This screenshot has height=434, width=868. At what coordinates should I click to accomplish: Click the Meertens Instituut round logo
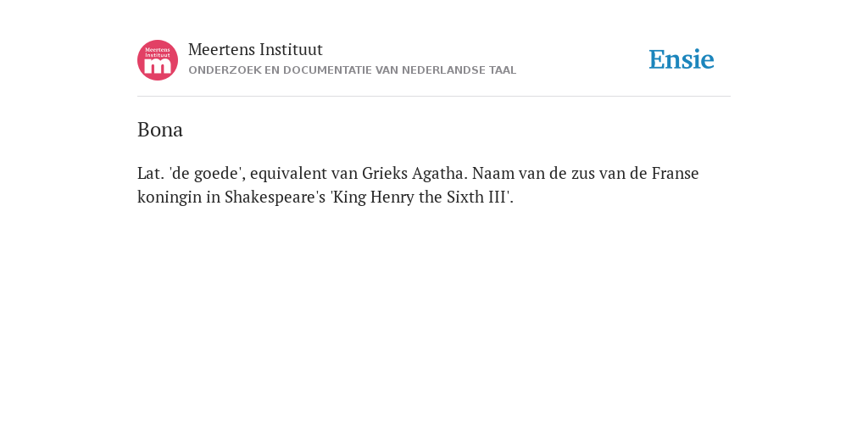pyautogui.click(x=158, y=60)
